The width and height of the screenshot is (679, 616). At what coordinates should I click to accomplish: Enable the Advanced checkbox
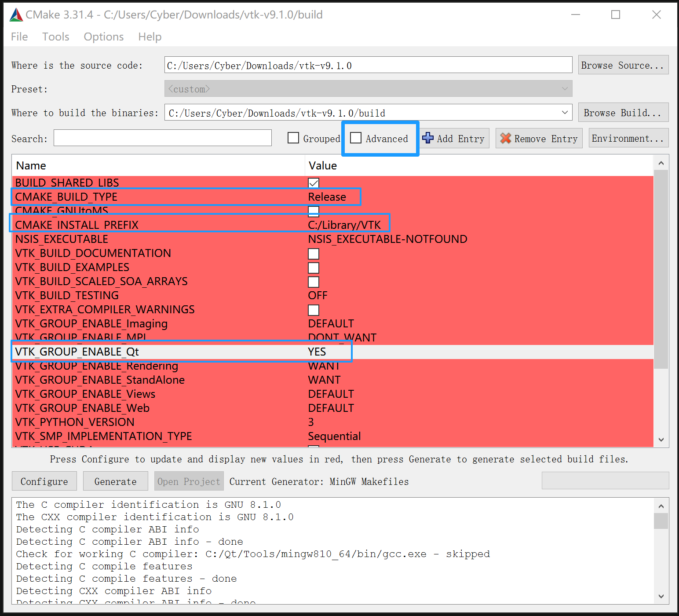[x=356, y=138]
